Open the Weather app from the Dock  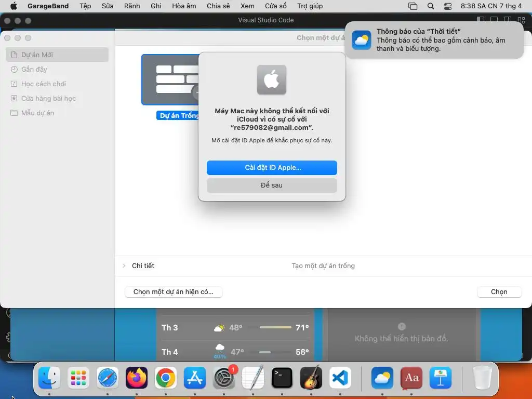pos(382,378)
